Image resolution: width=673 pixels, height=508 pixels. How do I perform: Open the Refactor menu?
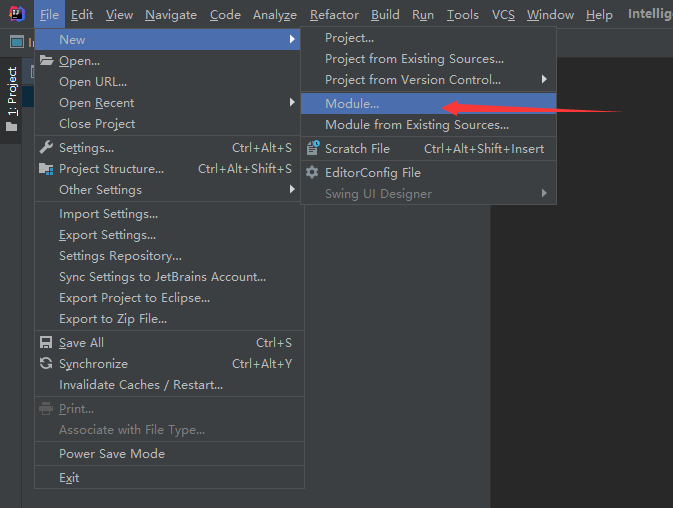(334, 15)
